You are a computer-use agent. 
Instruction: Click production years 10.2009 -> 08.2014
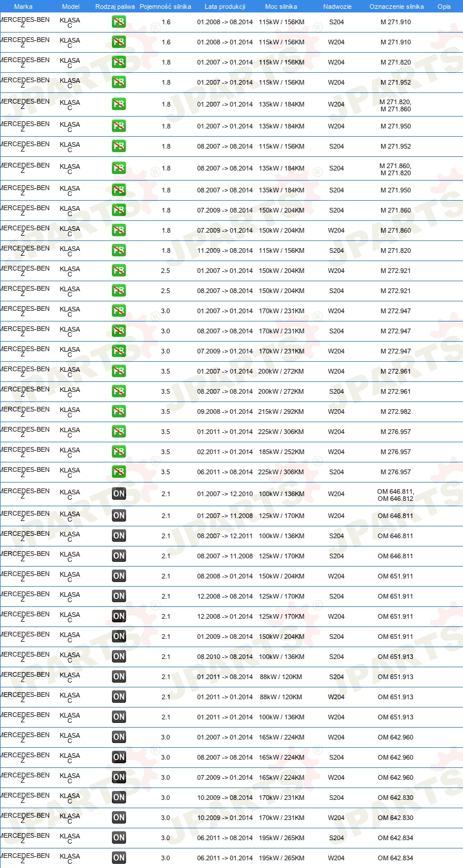click(x=225, y=798)
